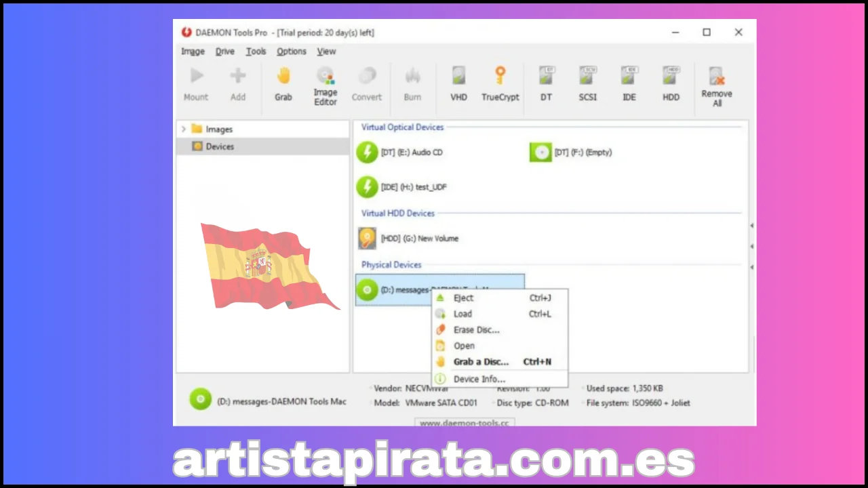Select the [HDD] (G:) New Volume device
868x488 pixels.
coord(408,239)
